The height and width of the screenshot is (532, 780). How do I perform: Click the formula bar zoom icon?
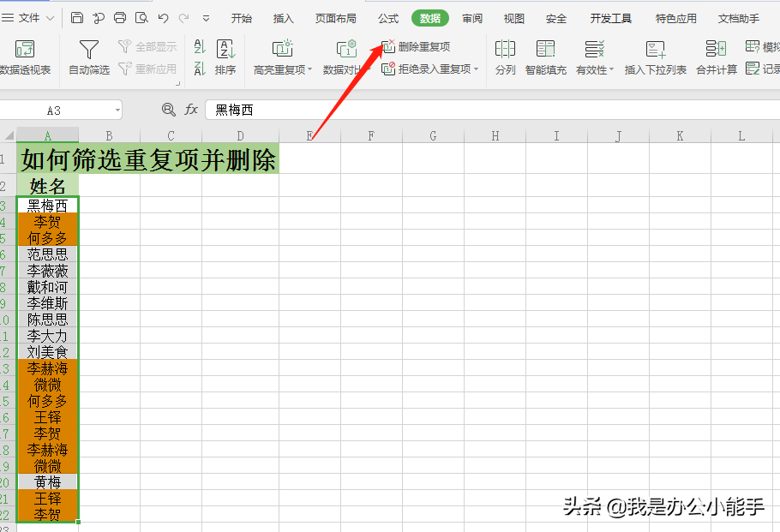pos(169,110)
